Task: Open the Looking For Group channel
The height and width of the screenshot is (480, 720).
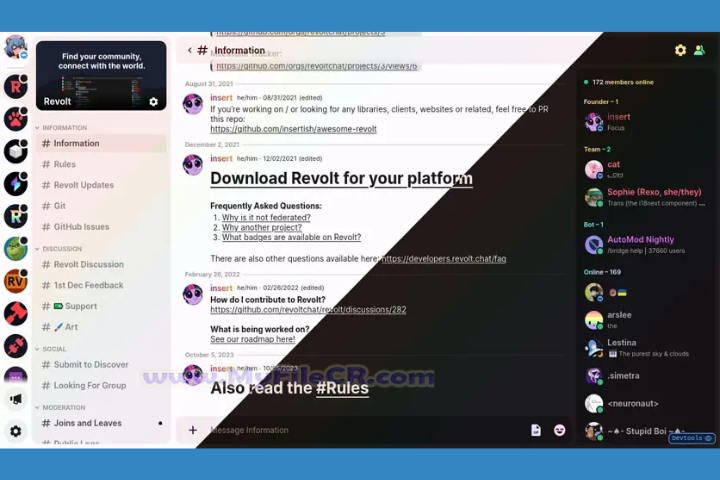Action: 101,385
